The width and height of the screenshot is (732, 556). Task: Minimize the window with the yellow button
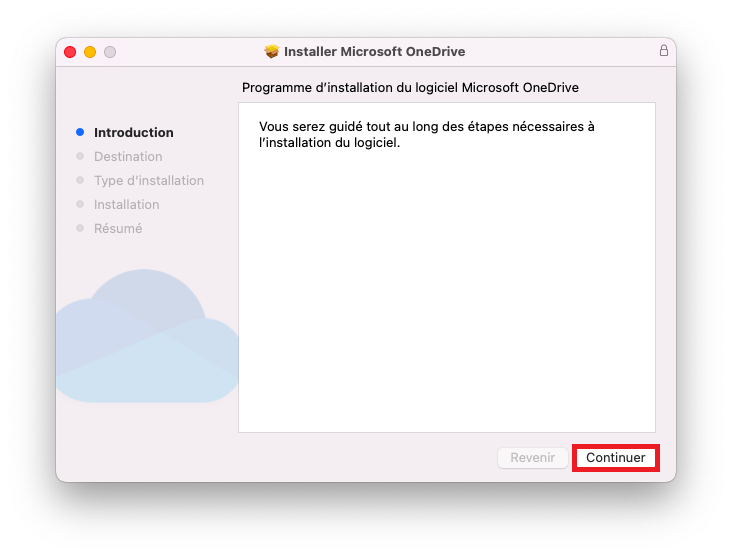[90, 52]
